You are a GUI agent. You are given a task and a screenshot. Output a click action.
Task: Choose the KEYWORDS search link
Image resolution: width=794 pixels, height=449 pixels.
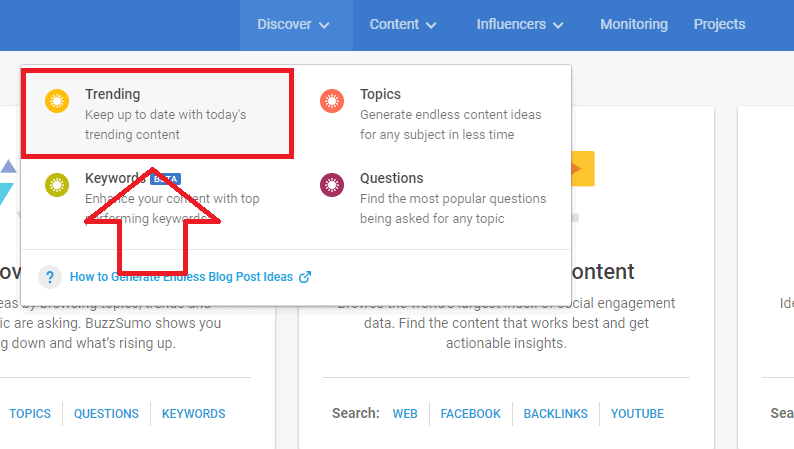coord(193,413)
